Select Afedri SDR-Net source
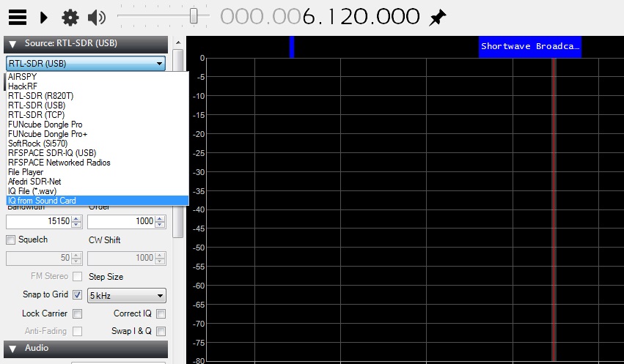 98,182
